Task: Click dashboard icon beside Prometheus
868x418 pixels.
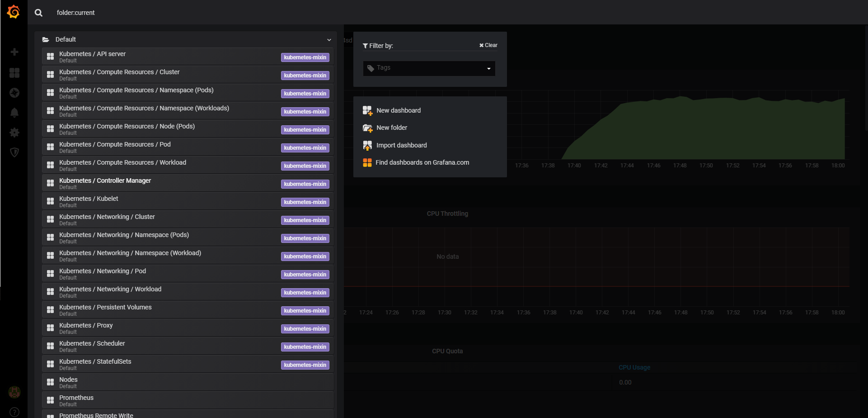Action: coord(51,400)
